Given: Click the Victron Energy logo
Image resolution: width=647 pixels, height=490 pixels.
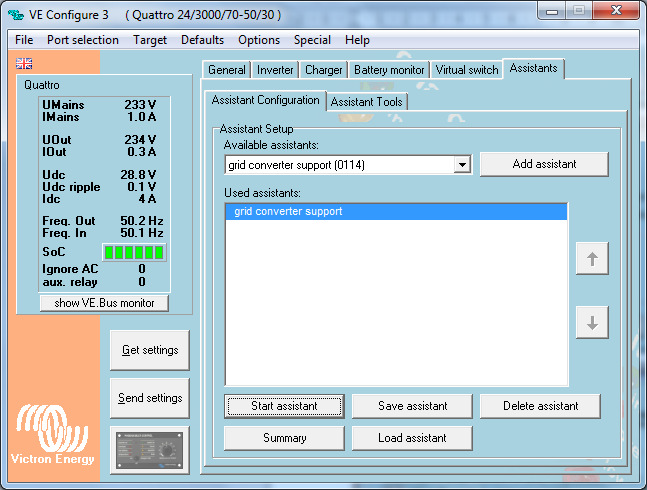Looking at the screenshot, I should 52,435.
